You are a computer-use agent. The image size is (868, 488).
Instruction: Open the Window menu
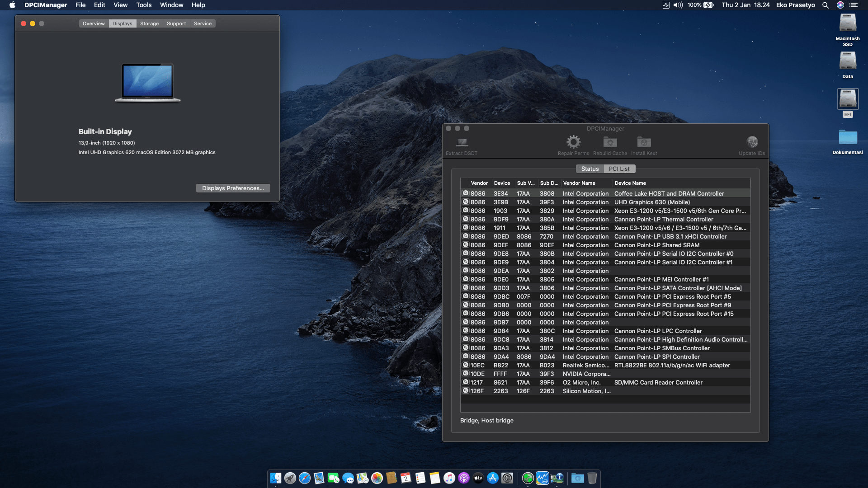coord(172,5)
